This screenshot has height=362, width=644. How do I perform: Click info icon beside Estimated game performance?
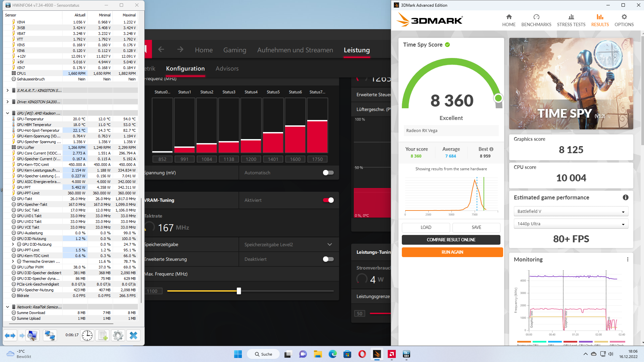click(626, 197)
